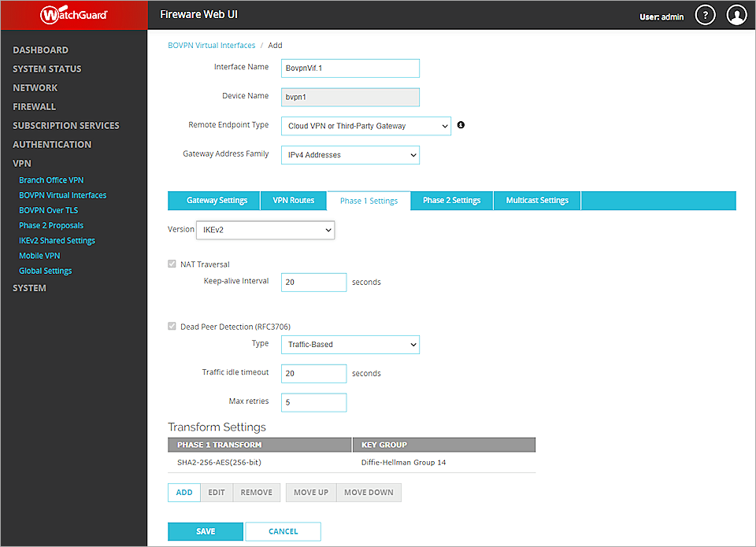The height and width of the screenshot is (547, 756).
Task: Disable Dead Peer Detection (RFC3706)
Action: point(172,326)
